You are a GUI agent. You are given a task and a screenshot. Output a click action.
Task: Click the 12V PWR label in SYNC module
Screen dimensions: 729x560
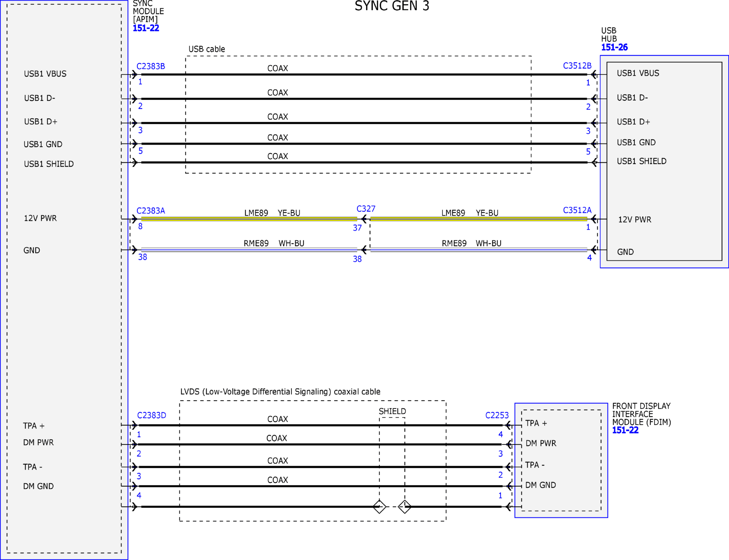click(40, 218)
